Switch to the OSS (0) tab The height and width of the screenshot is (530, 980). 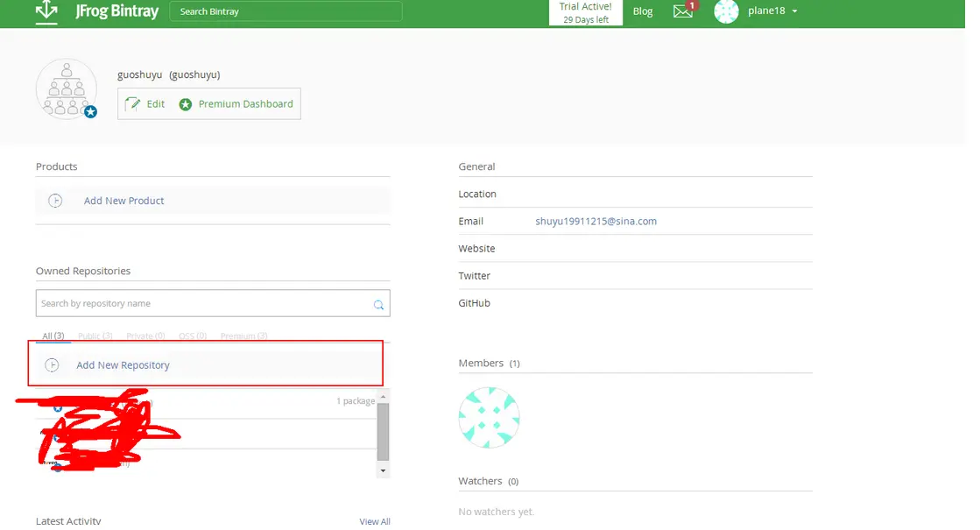coord(193,336)
